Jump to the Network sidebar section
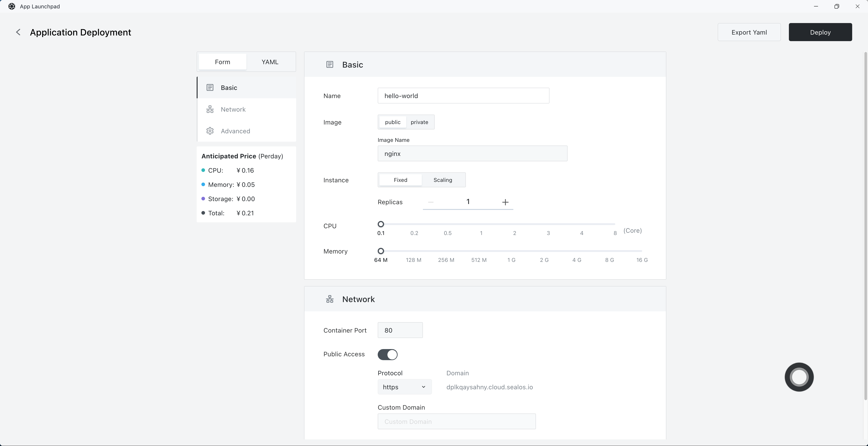 click(x=246, y=109)
